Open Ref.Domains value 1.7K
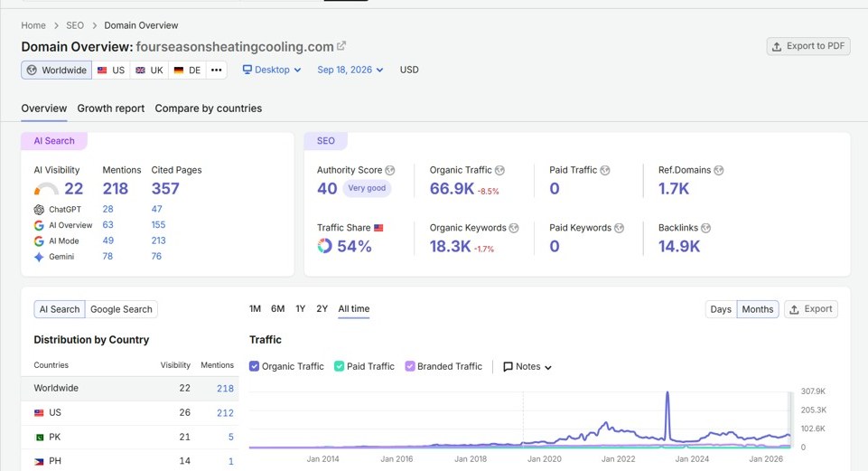This screenshot has height=471, width=868. 674,189
